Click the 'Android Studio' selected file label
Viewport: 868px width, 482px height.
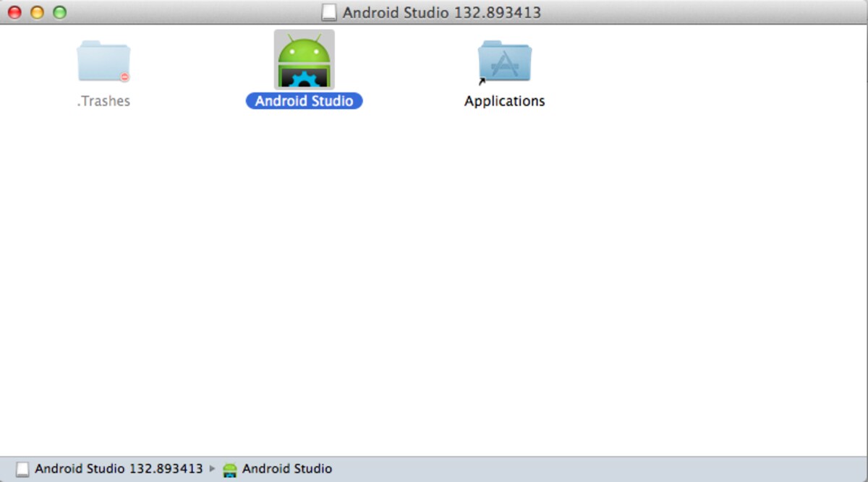coord(304,101)
